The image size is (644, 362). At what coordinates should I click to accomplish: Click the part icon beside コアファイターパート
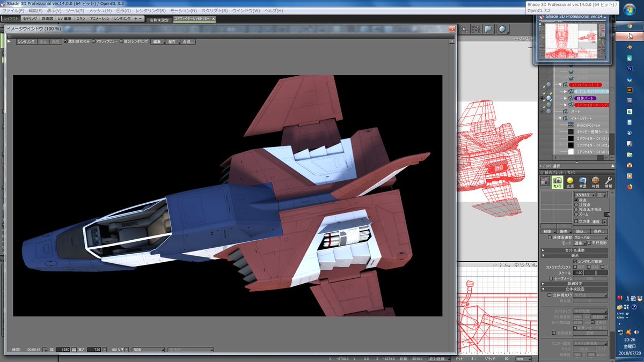[x=566, y=85]
